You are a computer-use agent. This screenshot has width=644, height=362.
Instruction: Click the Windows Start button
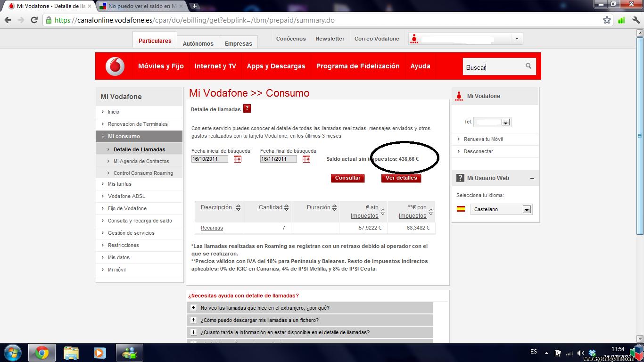pos(12,353)
